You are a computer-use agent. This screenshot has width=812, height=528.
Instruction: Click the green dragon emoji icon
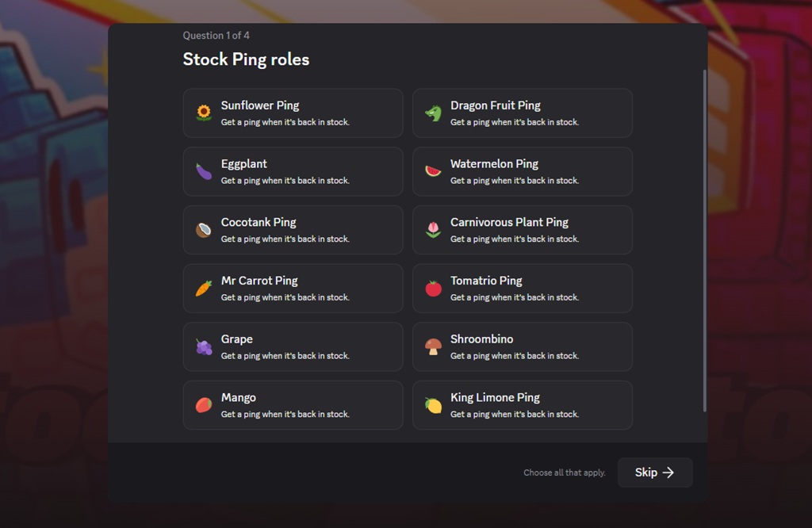coord(433,113)
